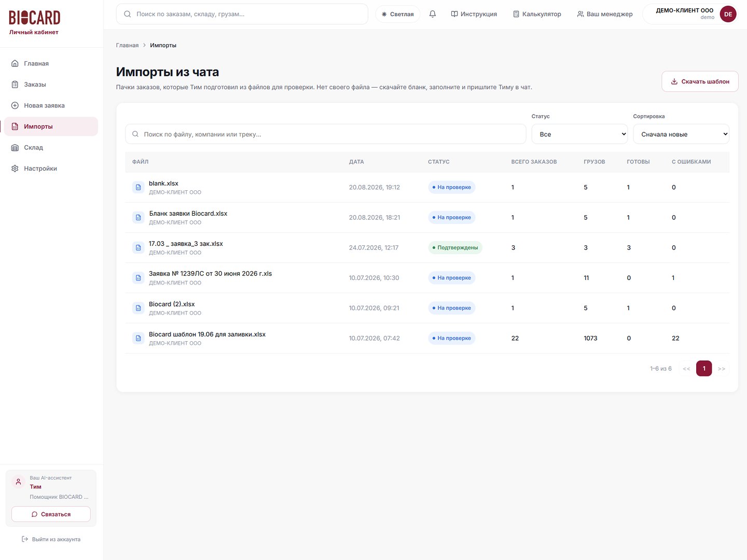Screen dimensions: 747x560
Task: Click the Тим assistant avatar icon
Action: (x=19, y=482)
